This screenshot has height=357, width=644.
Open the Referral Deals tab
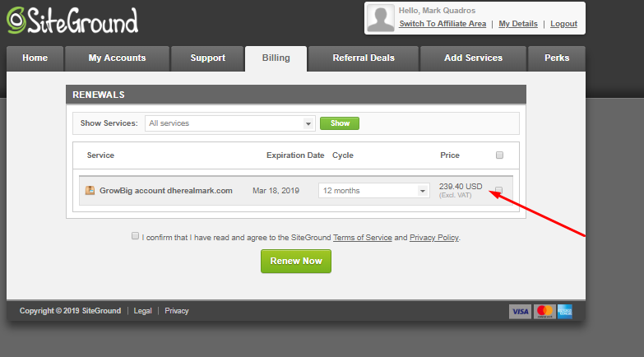click(364, 58)
